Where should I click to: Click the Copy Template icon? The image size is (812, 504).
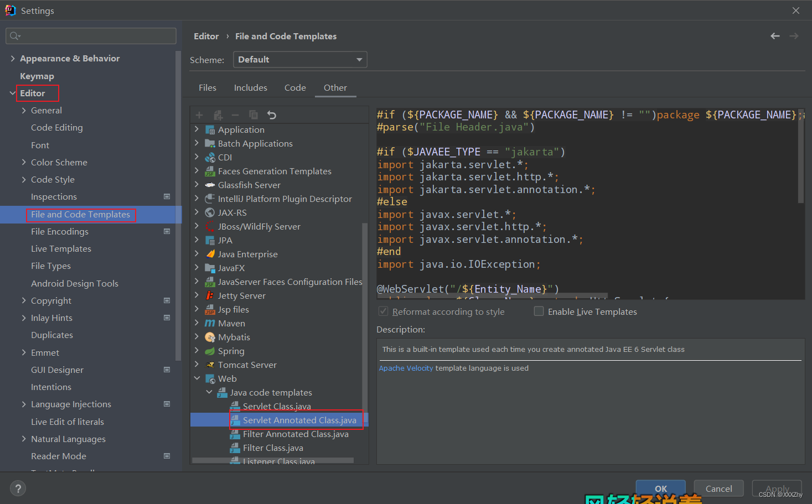(253, 115)
